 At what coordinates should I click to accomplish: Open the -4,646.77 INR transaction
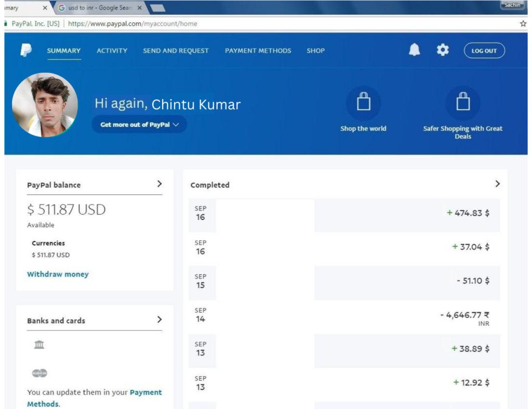tap(344, 317)
